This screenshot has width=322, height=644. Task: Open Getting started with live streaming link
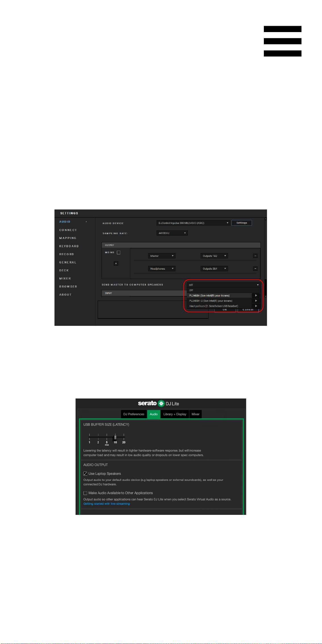pos(106,504)
